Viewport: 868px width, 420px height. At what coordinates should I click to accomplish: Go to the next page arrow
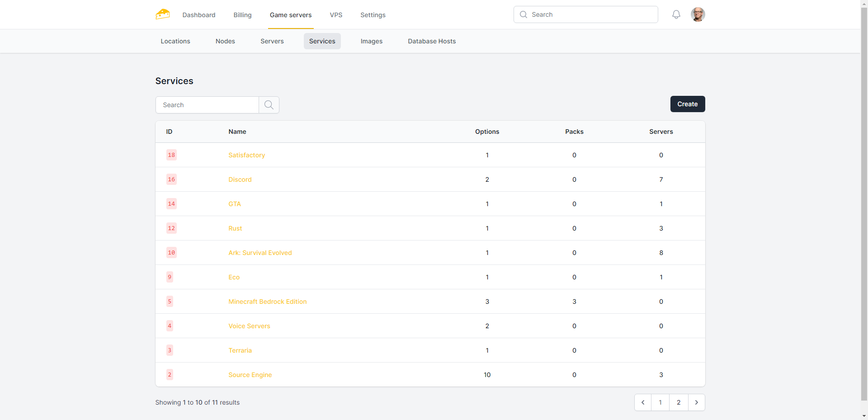(x=696, y=402)
